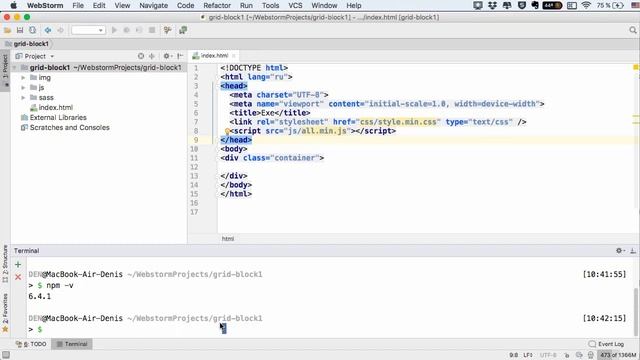Close terminal session with red X icon
Screen dimensions: 640x360
18,277
